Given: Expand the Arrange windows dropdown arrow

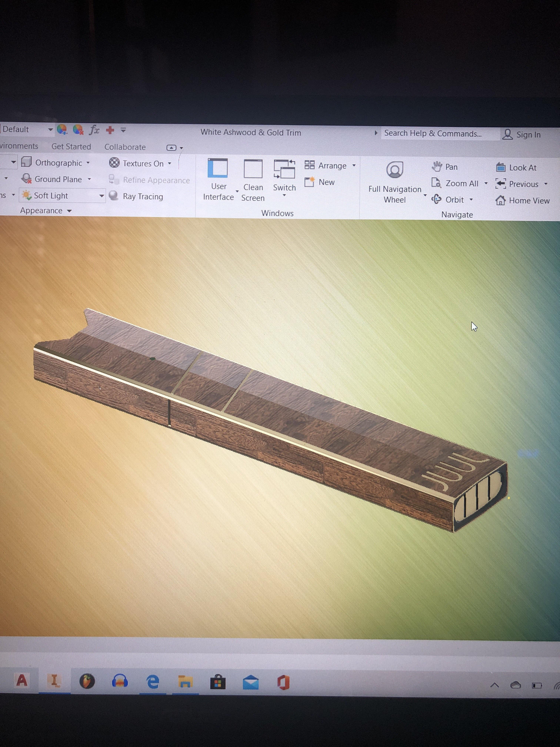Looking at the screenshot, I should [x=354, y=165].
